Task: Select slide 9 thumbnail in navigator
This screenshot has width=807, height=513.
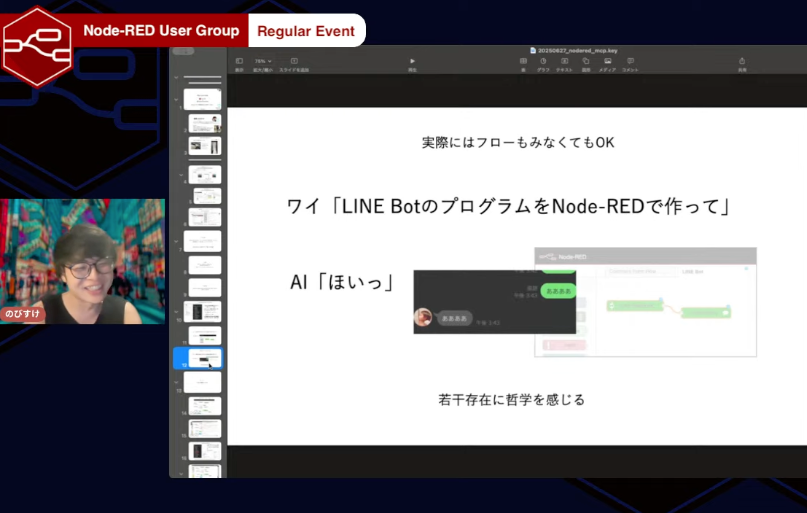Action: click(205, 288)
